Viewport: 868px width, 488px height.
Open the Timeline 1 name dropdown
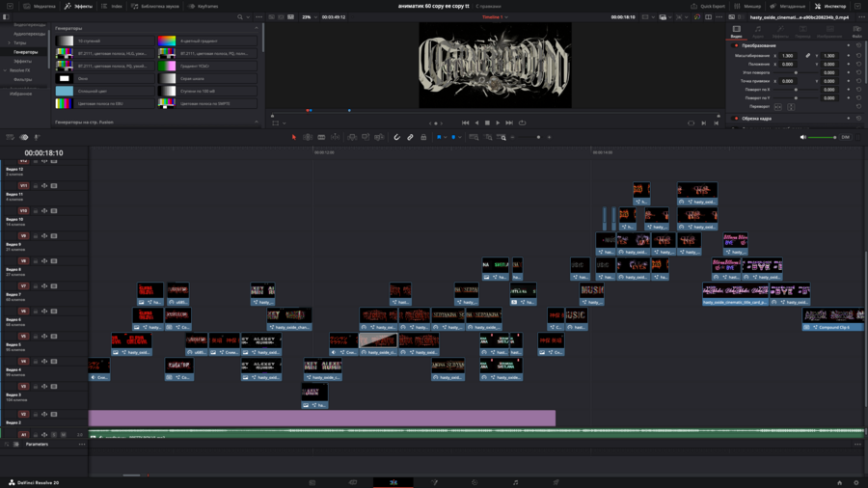[494, 17]
